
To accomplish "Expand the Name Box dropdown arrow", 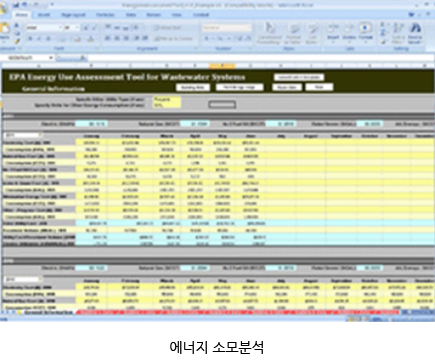I will [x=51, y=58].
